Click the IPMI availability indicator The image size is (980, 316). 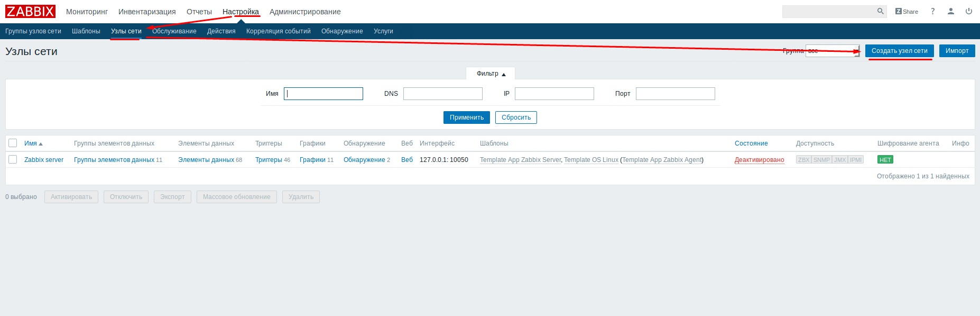point(856,160)
